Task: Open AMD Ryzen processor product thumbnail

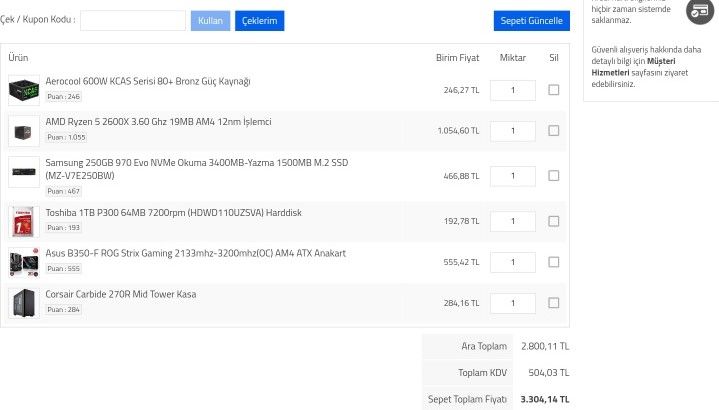Action: (24, 131)
